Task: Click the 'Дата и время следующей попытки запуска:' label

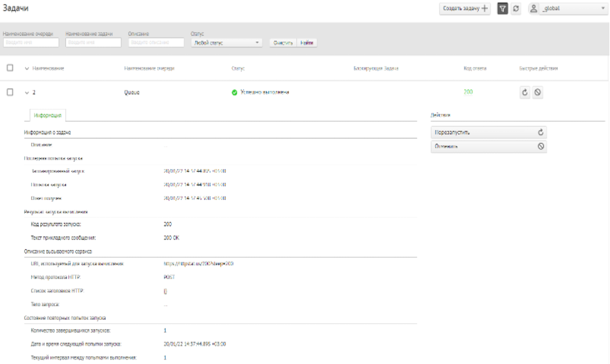Action: click(76, 344)
